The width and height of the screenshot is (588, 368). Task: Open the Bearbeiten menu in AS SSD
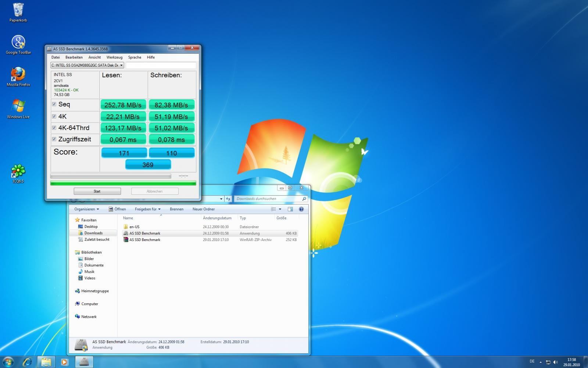pos(74,57)
